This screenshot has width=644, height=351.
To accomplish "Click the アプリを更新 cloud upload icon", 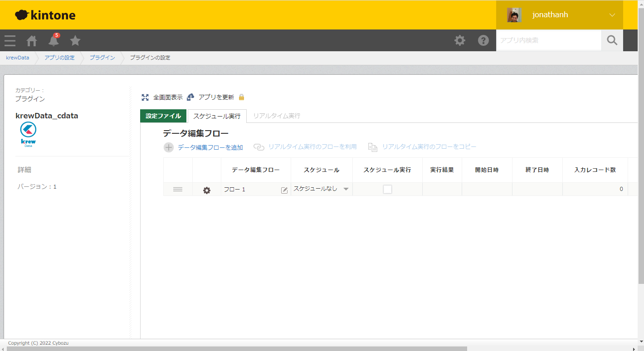I will (190, 97).
